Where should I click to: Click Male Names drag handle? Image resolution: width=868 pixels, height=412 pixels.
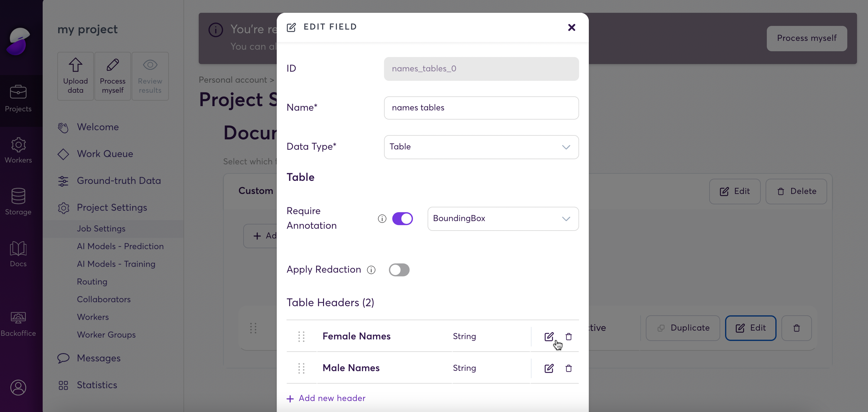point(301,368)
